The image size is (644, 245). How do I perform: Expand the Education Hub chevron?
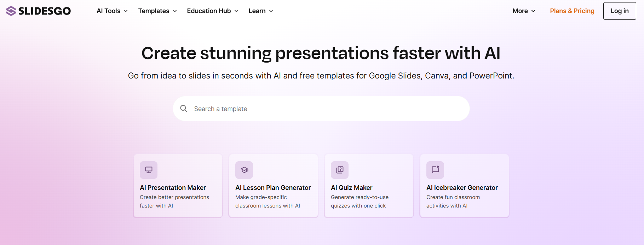tap(236, 11)
